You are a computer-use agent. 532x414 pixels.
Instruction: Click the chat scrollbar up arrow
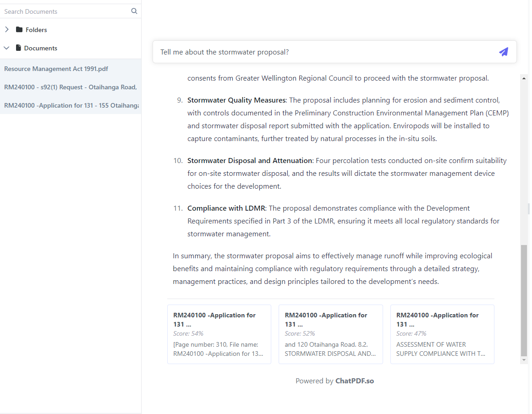524,78
